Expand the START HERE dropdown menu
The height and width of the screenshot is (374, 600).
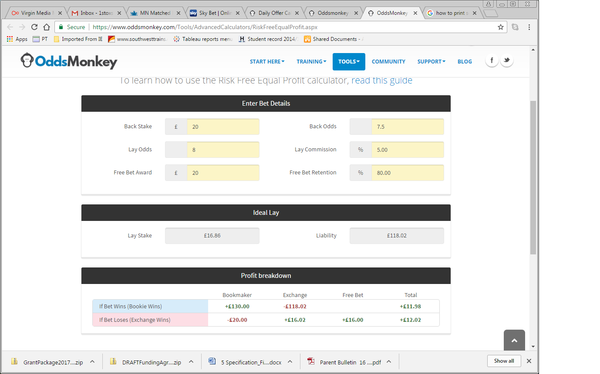[x=267, y=62]
